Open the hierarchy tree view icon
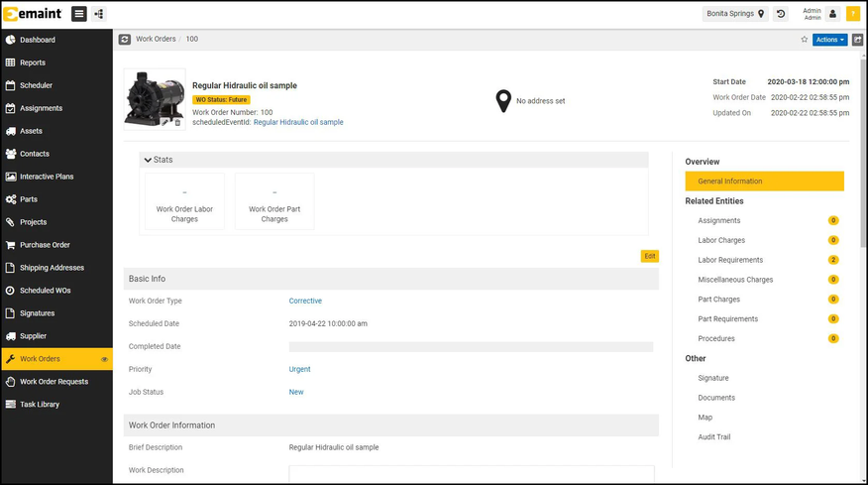This screenshot has width=868, height=485. (x=99, y=14)
